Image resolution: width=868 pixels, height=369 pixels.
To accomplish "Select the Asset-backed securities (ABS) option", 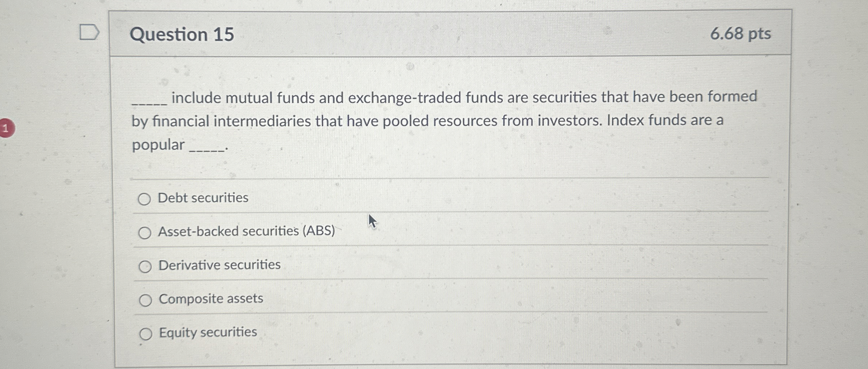I will 145,232.
